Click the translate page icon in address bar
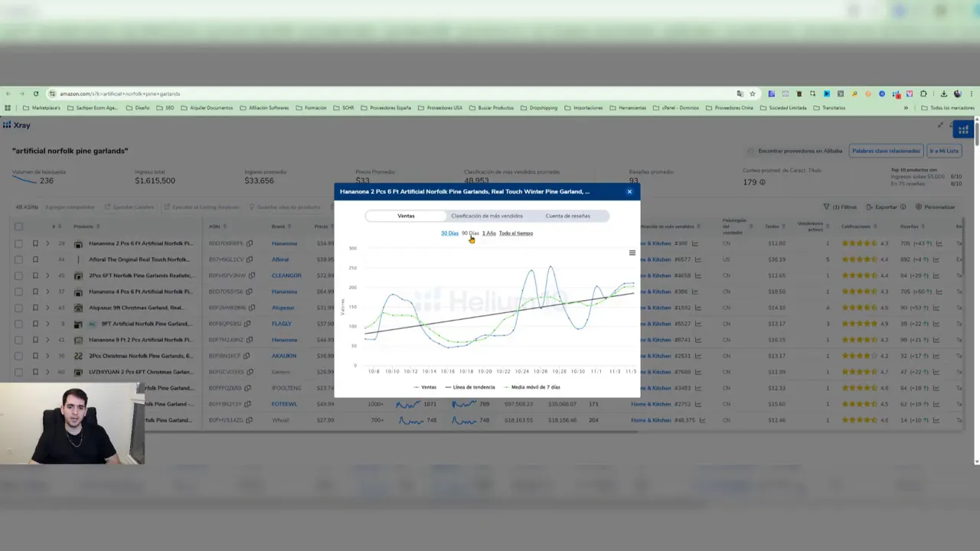The width and height of the screenshot is (980, 551). click(740, 93)
